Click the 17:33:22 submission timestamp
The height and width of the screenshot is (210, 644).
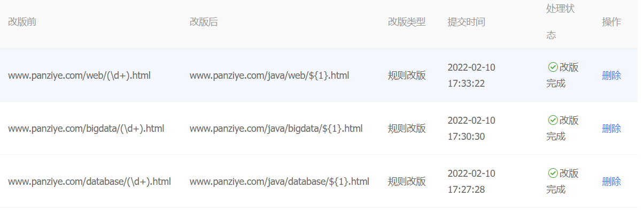pos(466,84)
